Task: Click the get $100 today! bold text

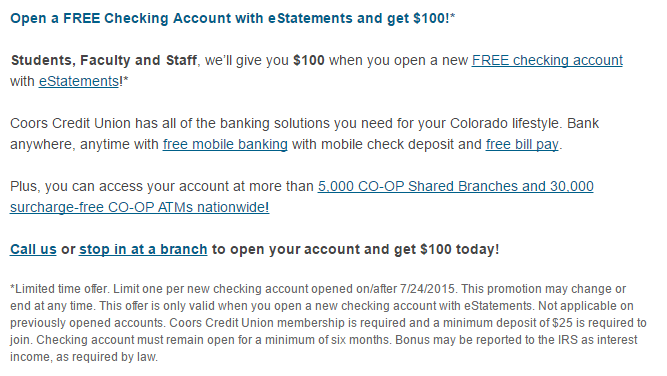Action: [x=446, y=249]
